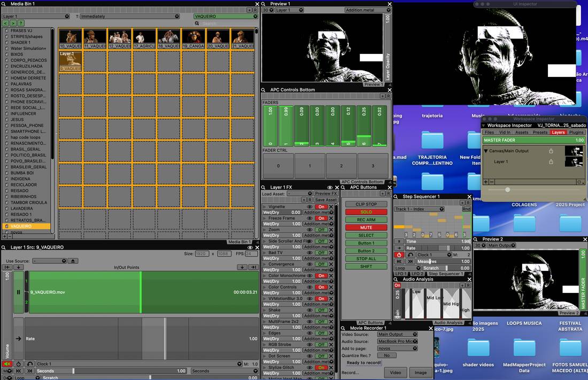Pause the 9_VAQUEIRO.mov playback

click(x=18, y=292)
